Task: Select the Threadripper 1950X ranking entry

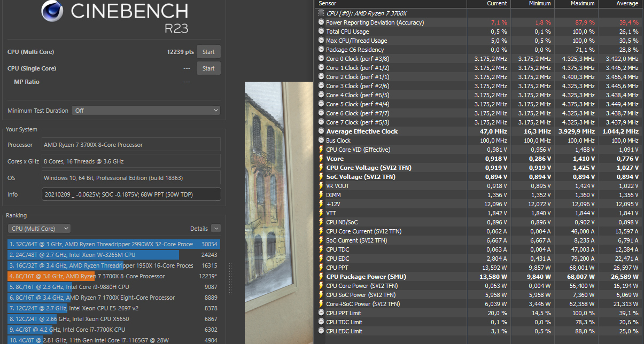Action: (x=114, y=265)
